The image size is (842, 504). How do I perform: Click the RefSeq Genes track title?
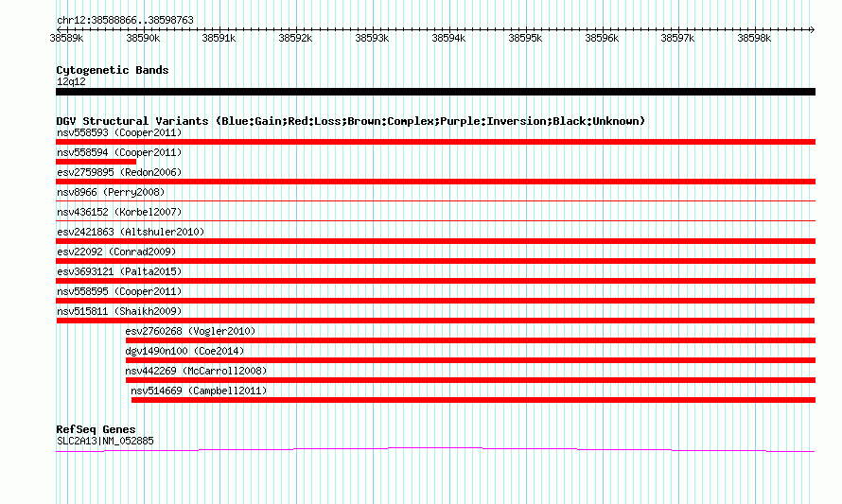pyautogui.click(x=96, y=429)
